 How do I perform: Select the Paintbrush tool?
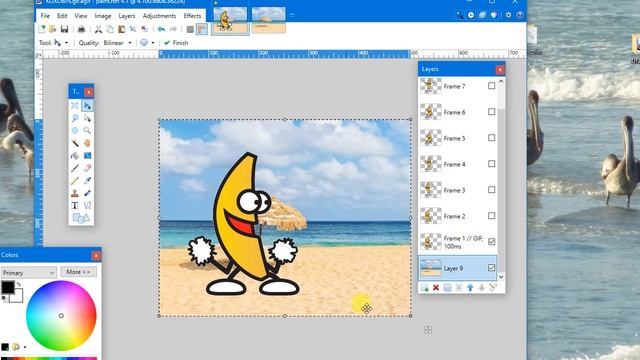75,168
